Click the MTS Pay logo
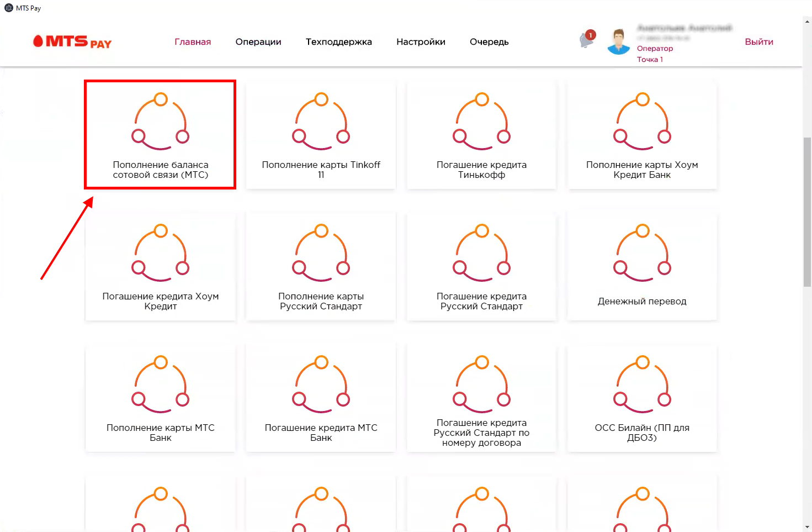Screen dimensions: 812x532 pyautogui.click(x=72, y=41)
